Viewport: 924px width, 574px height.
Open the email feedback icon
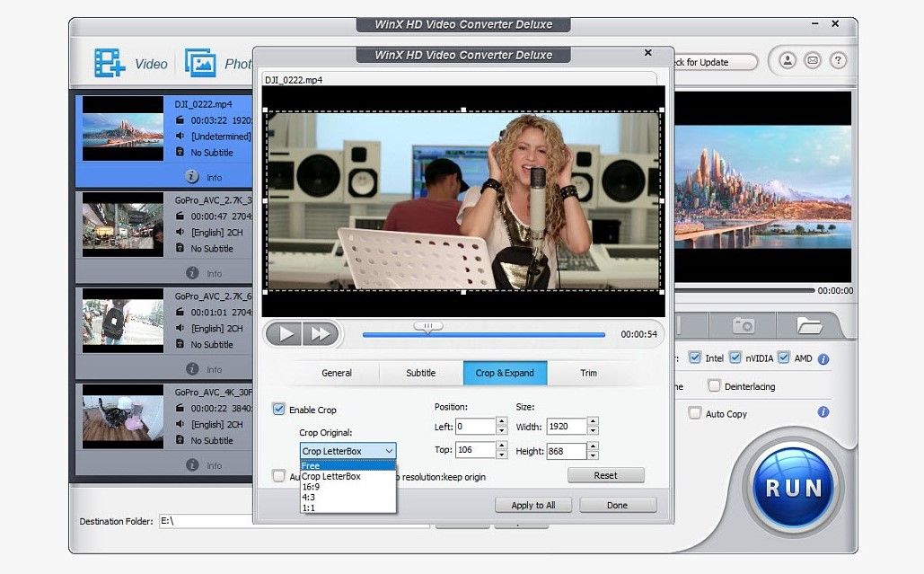coord(813,61)
